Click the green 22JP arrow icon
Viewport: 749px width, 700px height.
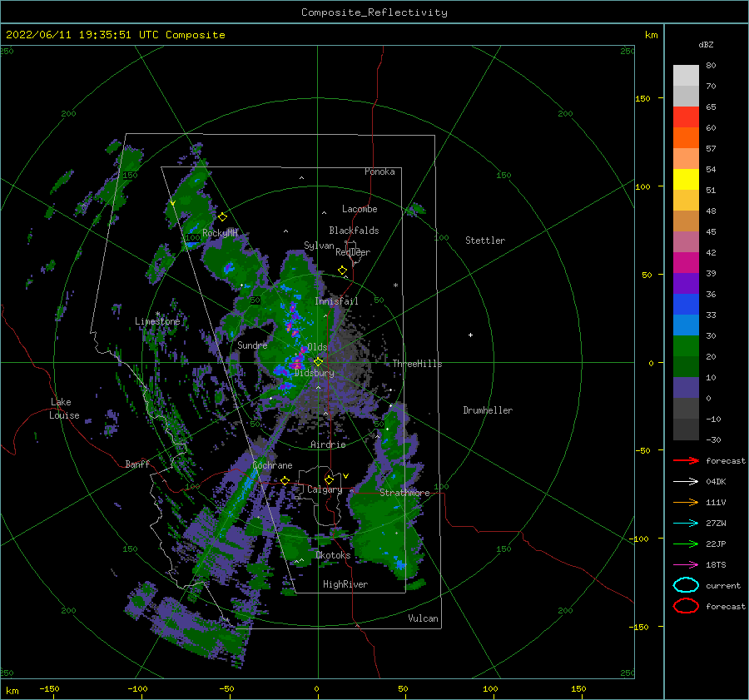(x=686, y=544)
